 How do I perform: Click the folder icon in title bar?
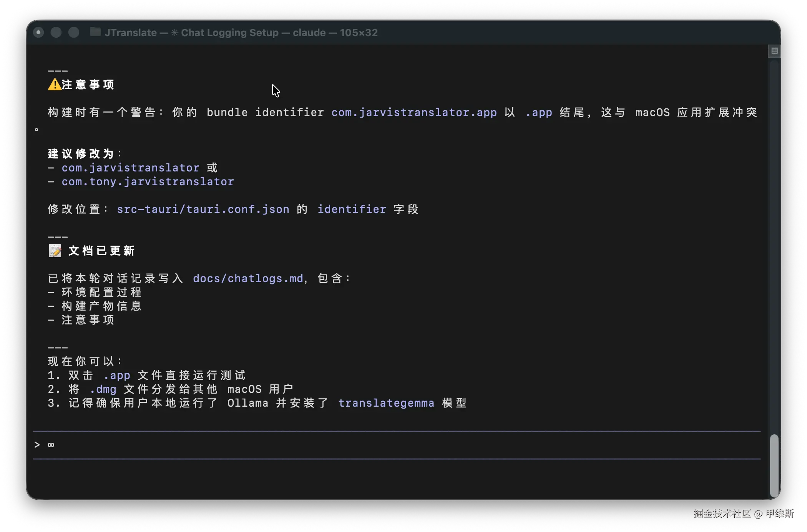coord(95,32)
